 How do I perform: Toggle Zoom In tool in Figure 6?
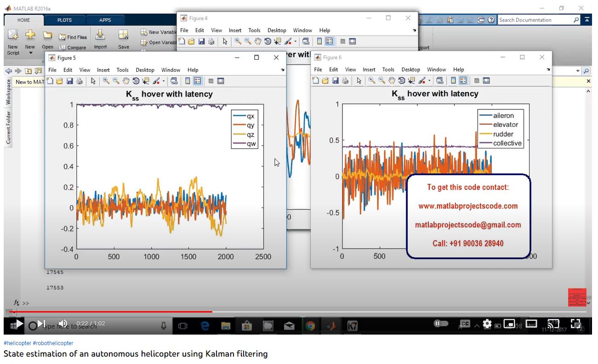(372, 81)
